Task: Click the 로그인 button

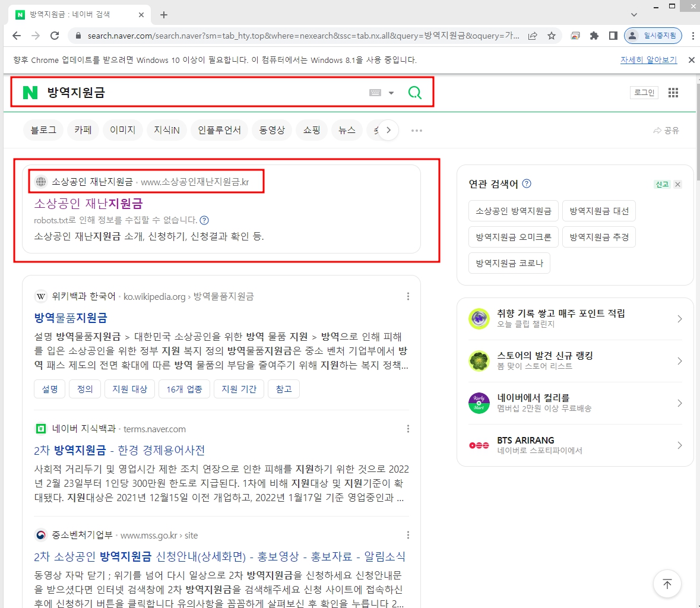Action: coord(644,93)
